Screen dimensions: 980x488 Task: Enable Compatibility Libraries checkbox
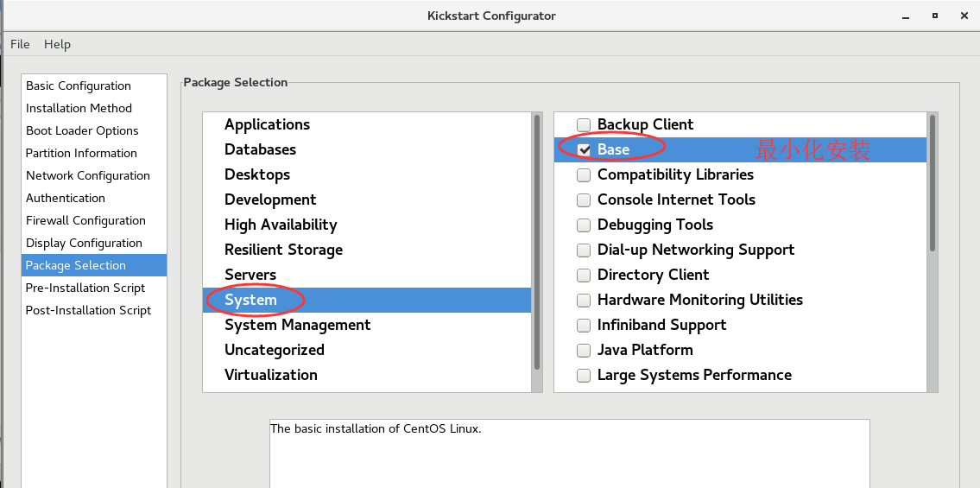pyautogui.click(x=584, y=175)
